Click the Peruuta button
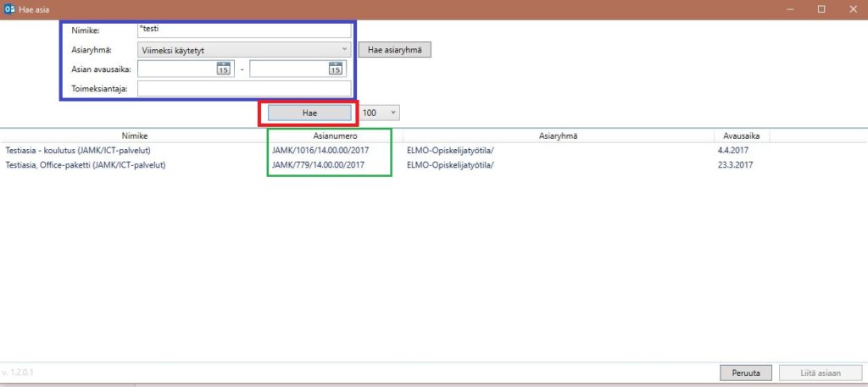This screenshot has width=868, height=387. coord(746,373)
